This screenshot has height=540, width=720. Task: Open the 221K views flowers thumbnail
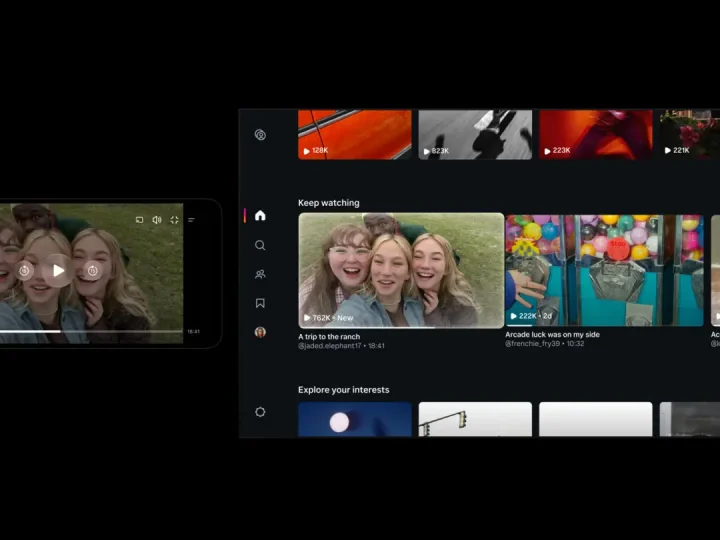tap(690, 135)
